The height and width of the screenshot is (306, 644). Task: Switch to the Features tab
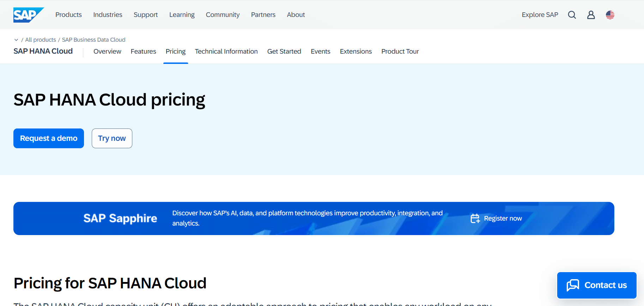tap(143, 52)
